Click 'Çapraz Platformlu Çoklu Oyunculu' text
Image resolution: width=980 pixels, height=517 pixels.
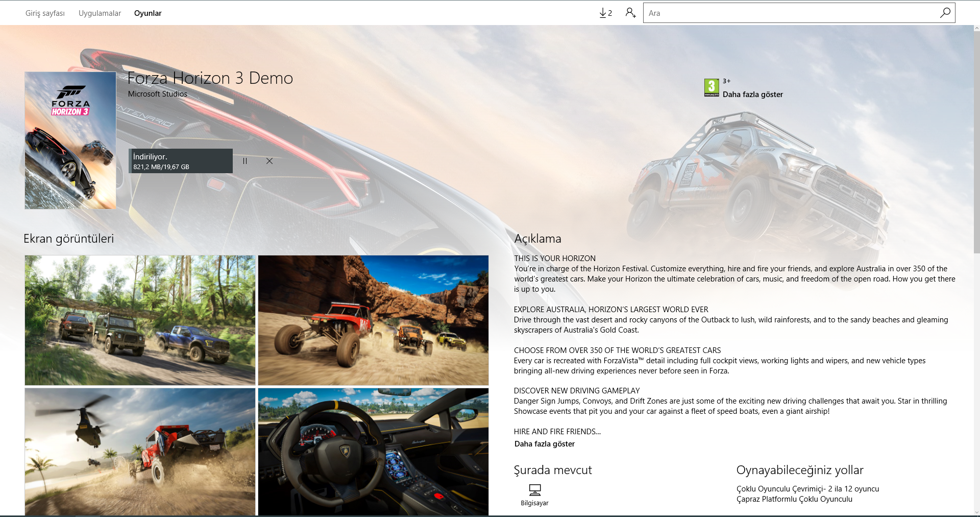[x=794, y=499]
